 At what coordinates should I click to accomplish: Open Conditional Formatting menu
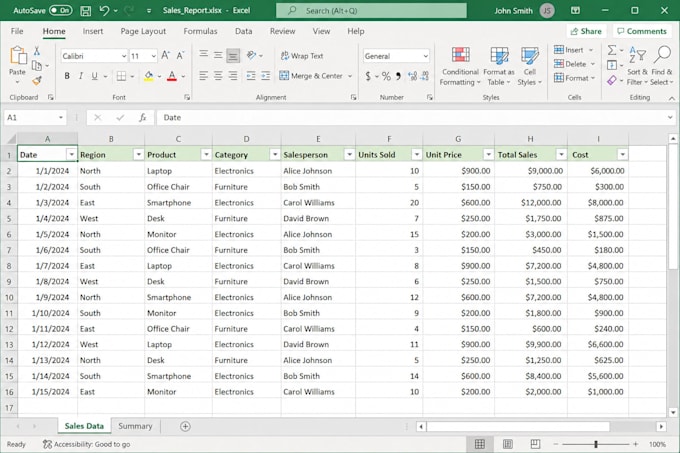[460, 66]
